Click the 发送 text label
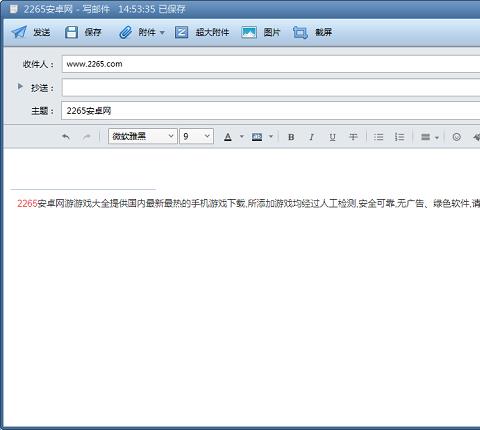480x430 pixels. (42, 32)
